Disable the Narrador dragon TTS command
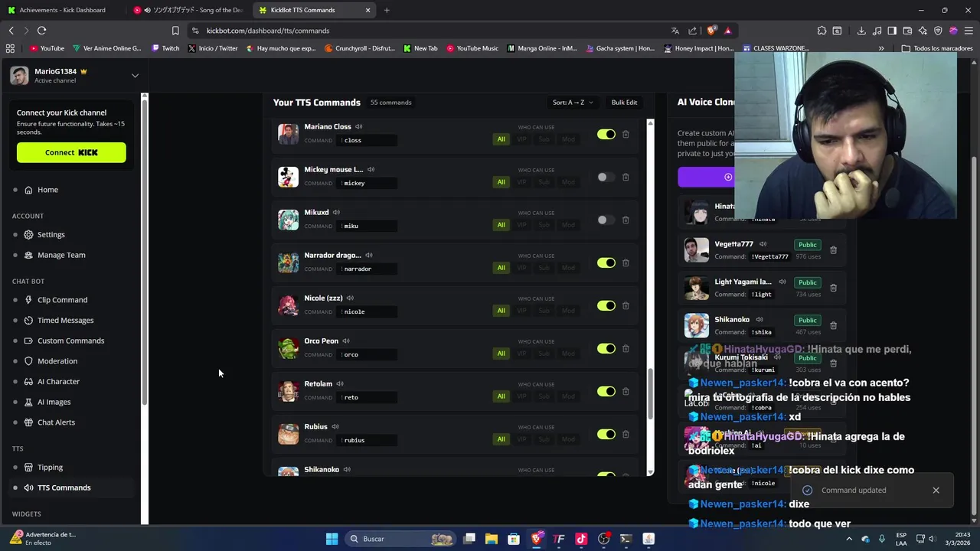The height and width of the screenshot is (551, 980). (x=606, y=262)
